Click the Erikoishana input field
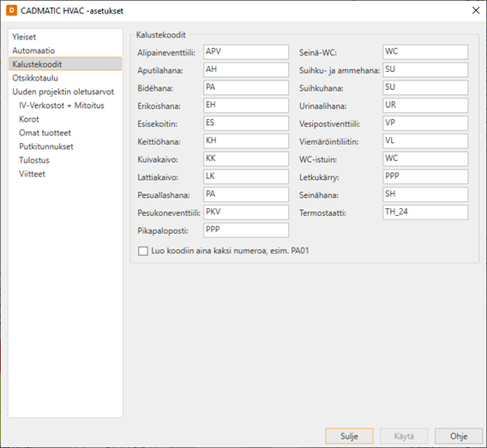 pyautogui.click(x=246, y=105)
